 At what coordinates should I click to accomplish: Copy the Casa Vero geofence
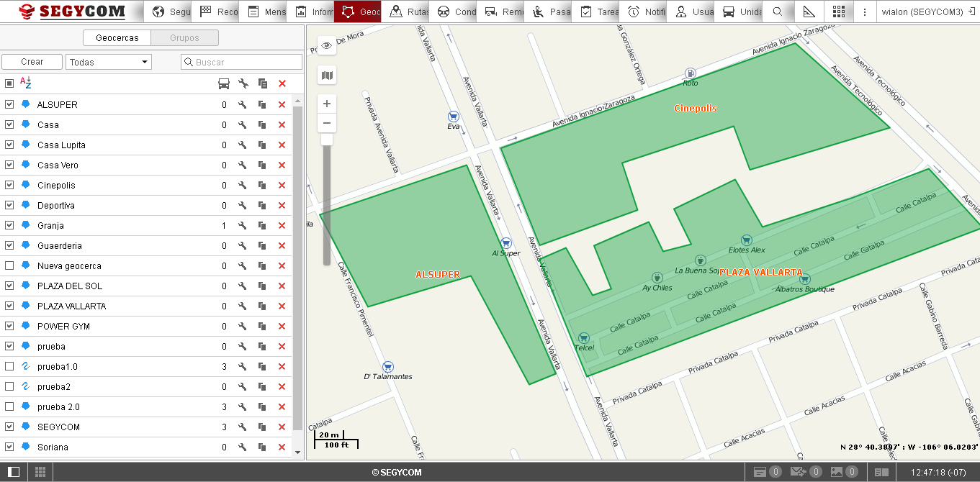(263, 165)
